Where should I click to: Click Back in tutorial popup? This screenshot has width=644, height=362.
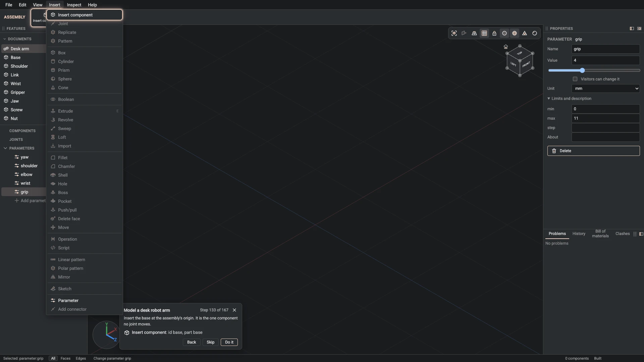(192, 342)
